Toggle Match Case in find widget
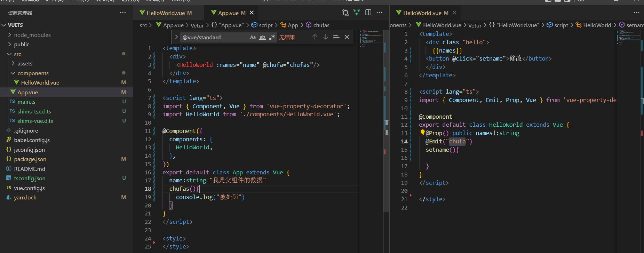Image resolution: width=644 pixels, height=253 pixels. [253, 37]
